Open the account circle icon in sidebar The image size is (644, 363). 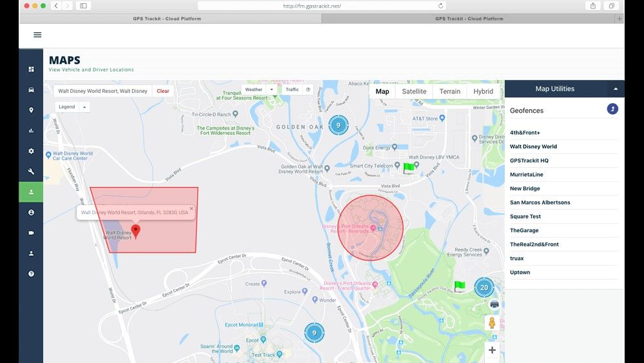coord(31,212)
